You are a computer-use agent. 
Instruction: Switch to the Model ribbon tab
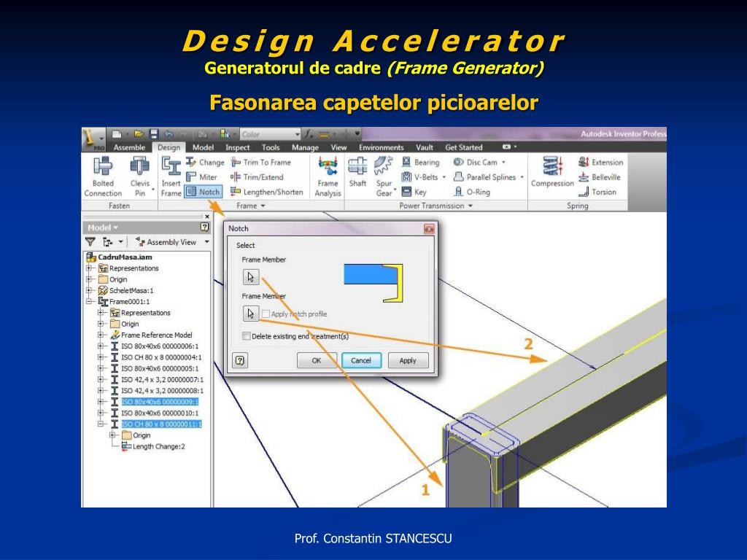click(203, 147)
